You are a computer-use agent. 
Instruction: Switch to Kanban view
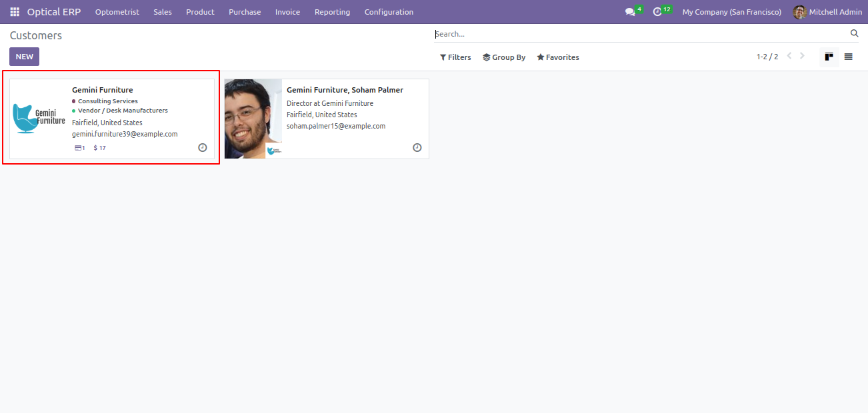(829, 57)
